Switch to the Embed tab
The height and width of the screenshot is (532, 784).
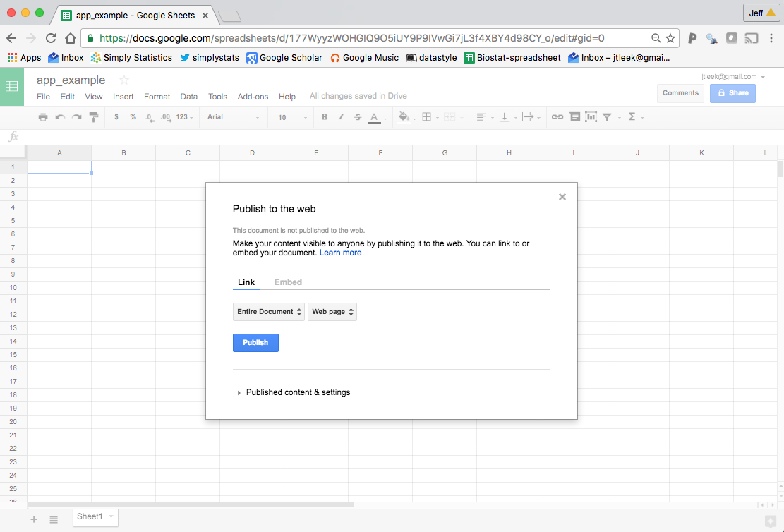pyautogui.click(x=288, y=282)
